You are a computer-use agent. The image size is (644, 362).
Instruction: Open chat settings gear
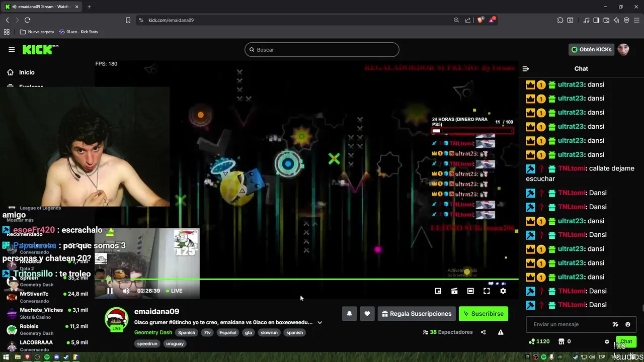(x=607, y=342)
